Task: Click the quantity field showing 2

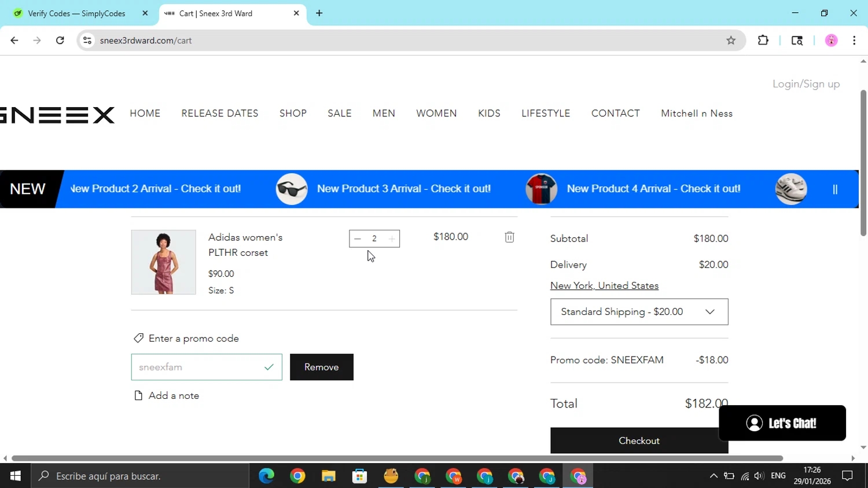Action: (x=374, y=239)
